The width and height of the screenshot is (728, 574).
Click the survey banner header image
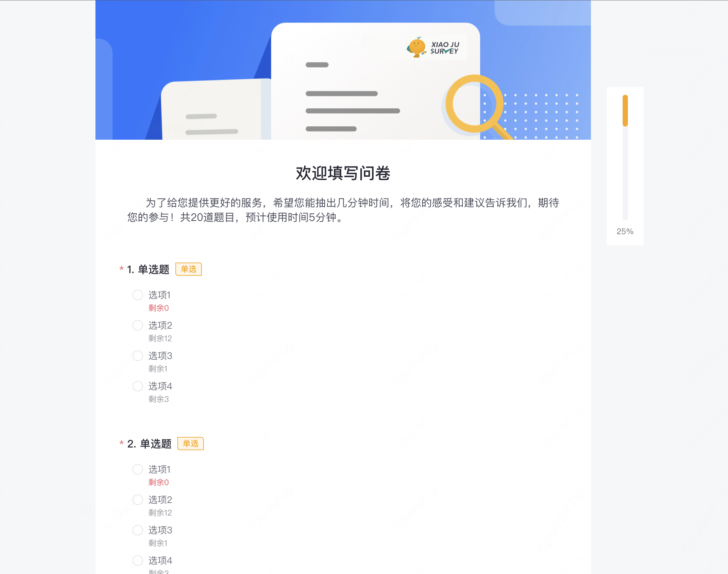point(343,70)
